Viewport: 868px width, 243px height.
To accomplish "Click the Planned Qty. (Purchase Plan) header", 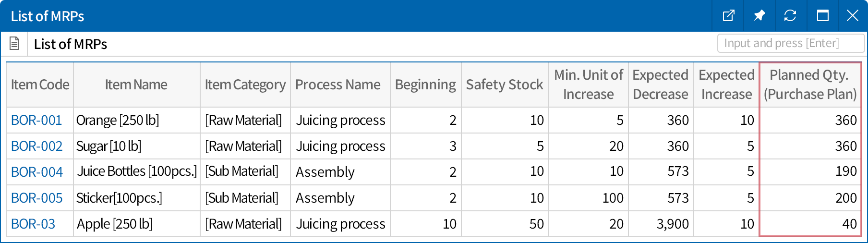I will (810, 85).
